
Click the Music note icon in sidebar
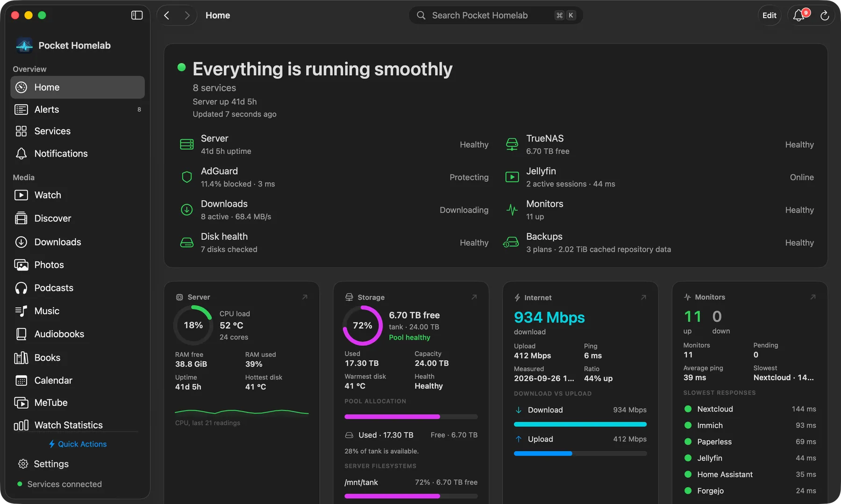pos(21,311)
